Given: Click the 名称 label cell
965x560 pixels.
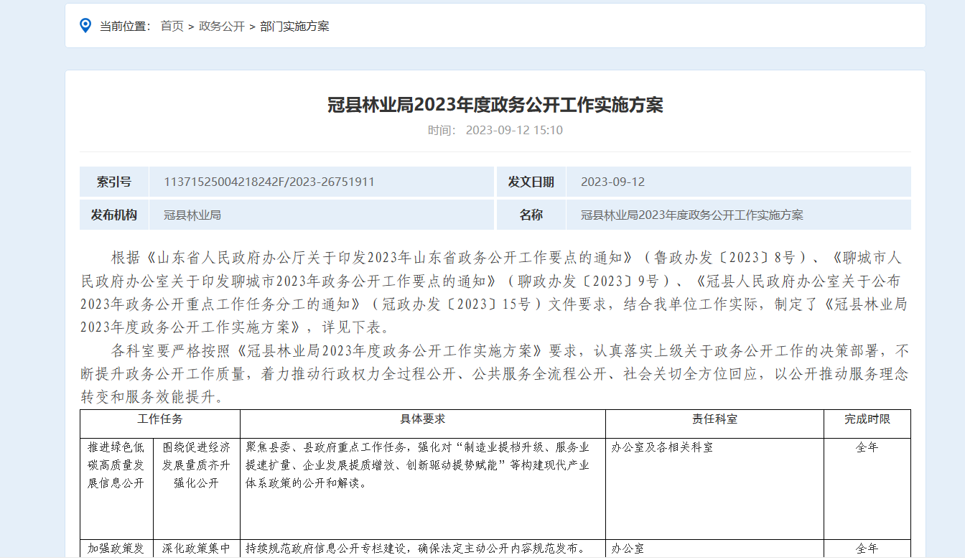Looking at the screenshot, I should point(531,215).
